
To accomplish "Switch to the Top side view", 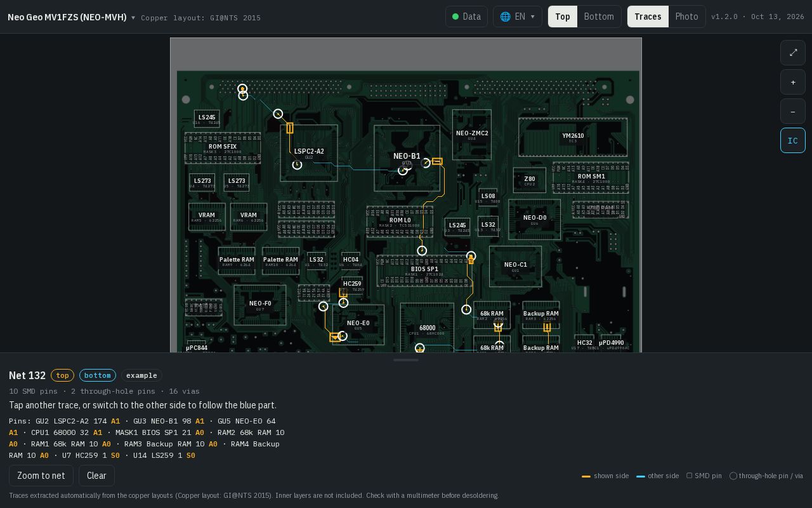I will (x=563, y=17).
